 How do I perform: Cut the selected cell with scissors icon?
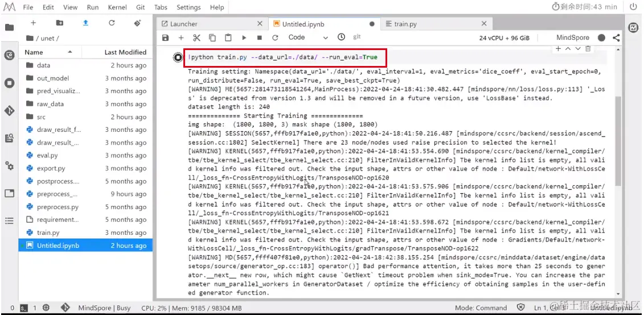coord(197,38)
